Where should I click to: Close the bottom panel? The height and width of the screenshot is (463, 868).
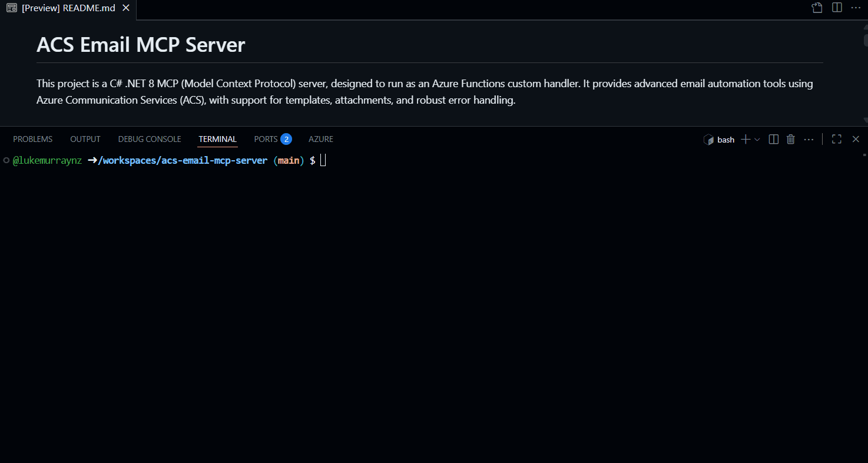(856, 139)
